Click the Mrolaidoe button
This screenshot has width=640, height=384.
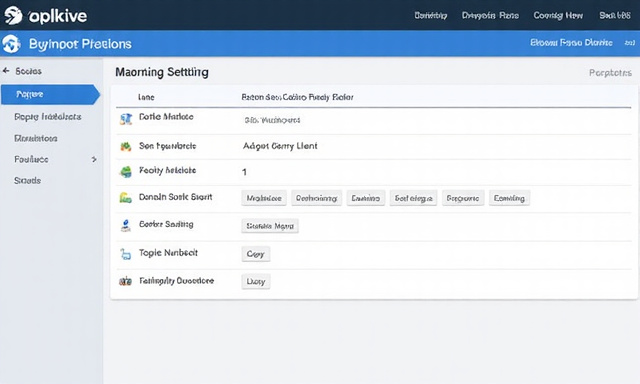(x=264, y=198)
